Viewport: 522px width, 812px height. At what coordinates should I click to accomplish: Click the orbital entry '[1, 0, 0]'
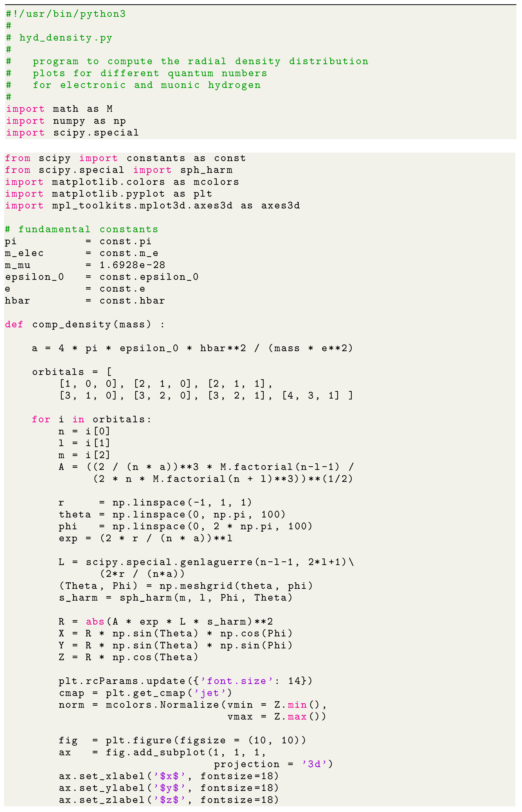pos(88,384)
